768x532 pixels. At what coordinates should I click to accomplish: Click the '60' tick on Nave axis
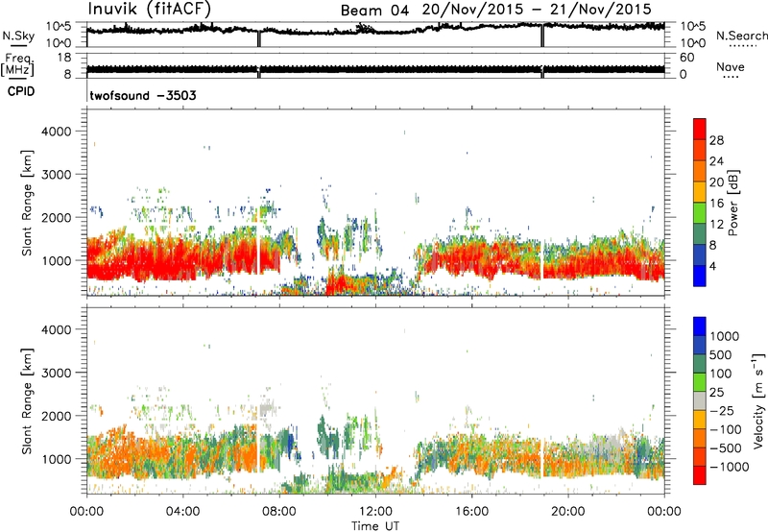point(686,58)
